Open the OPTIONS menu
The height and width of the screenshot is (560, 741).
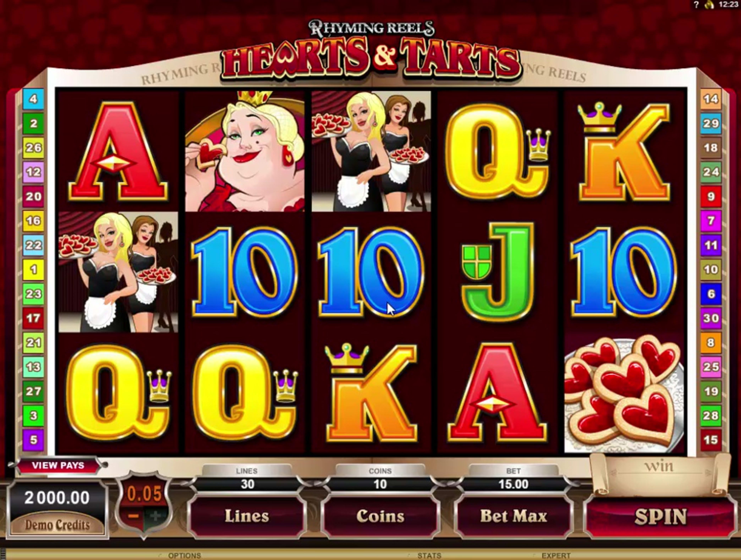coord(184,556)
